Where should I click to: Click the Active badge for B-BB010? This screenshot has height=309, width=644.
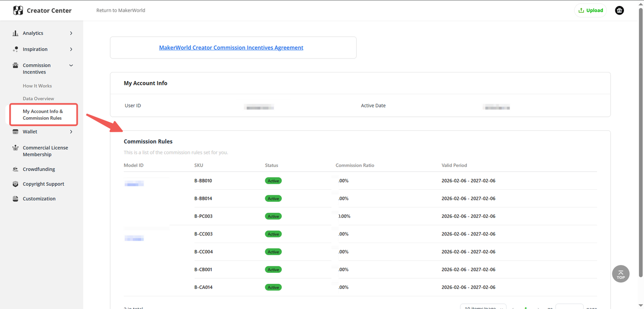[x=273, y=181]
